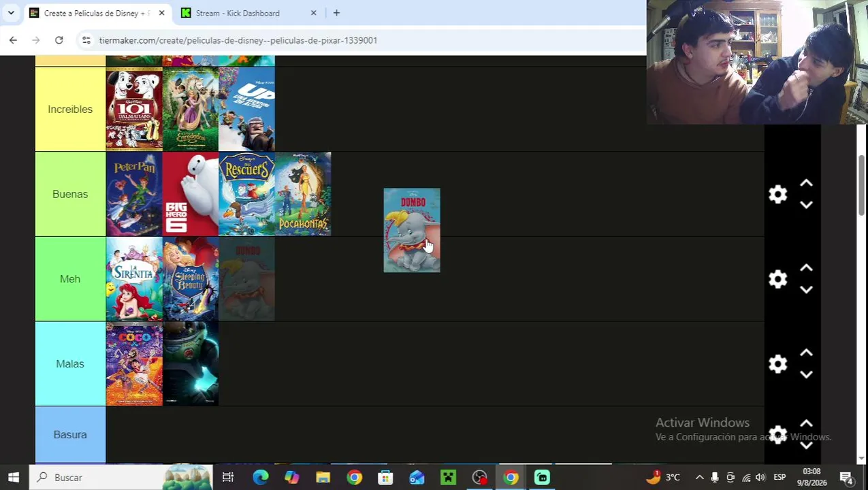This screenshot has width=868, height=490.
Task: Open settings gear for Meh tier row
Action: 777,279
